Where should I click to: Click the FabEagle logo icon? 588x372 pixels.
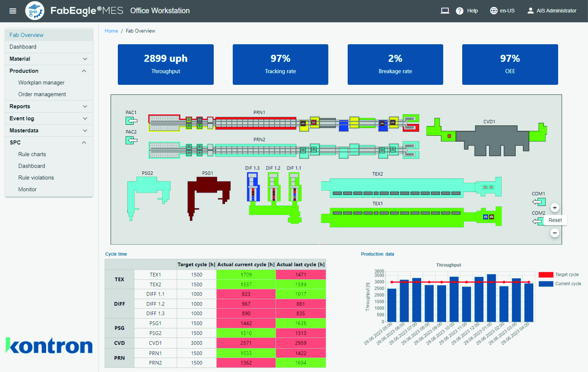[35, 11]
